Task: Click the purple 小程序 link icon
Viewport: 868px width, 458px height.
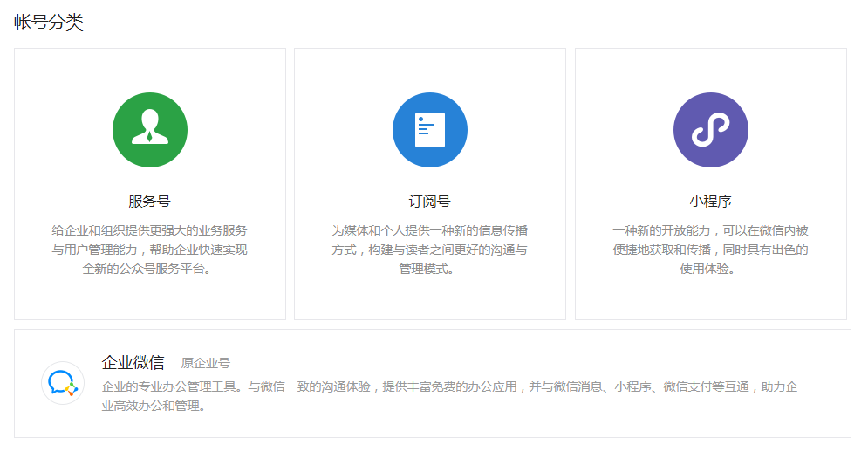Action: (x=711, y=130)
